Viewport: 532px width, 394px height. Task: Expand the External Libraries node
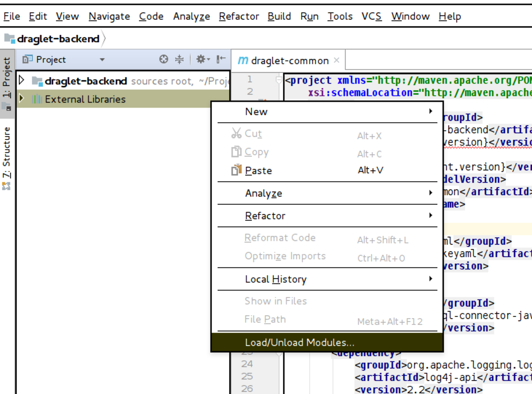point(21,98)
